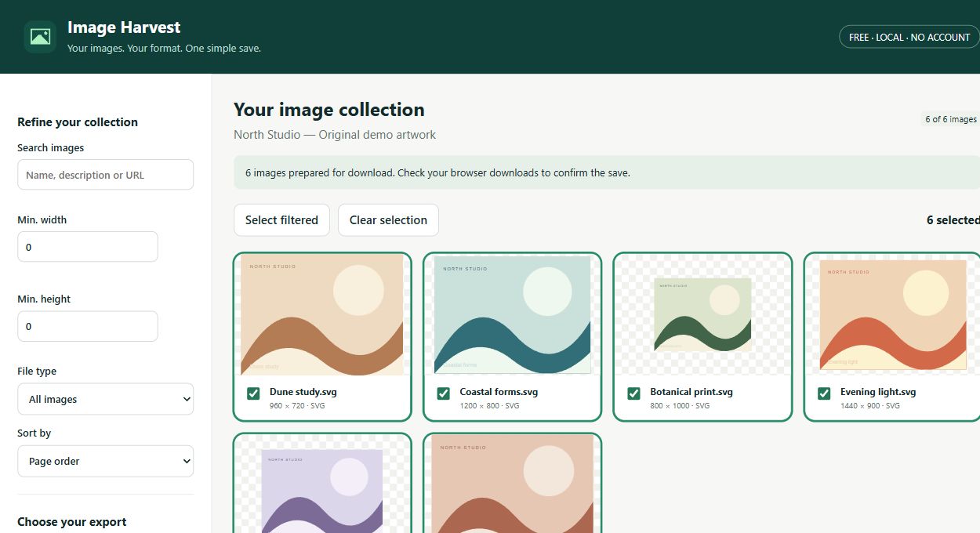Image resolution: width=980 pixels, height=533 pixels.
Task: Uncheck the Dune study.svg checkbox
Action: (x=253, y=393)
